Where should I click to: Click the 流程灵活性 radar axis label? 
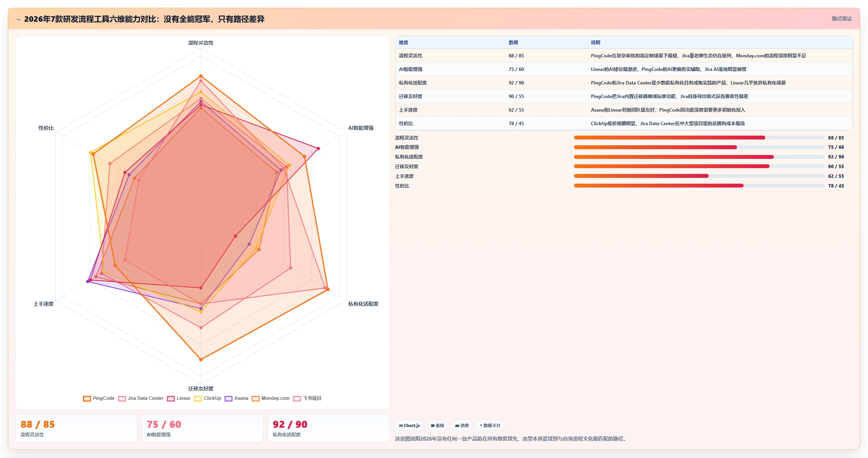coord(201,43)
